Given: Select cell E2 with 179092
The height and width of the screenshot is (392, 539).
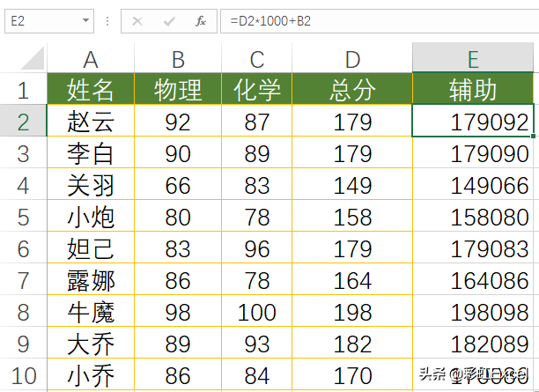Looking at the screenshot, I should tap(473, 121).
